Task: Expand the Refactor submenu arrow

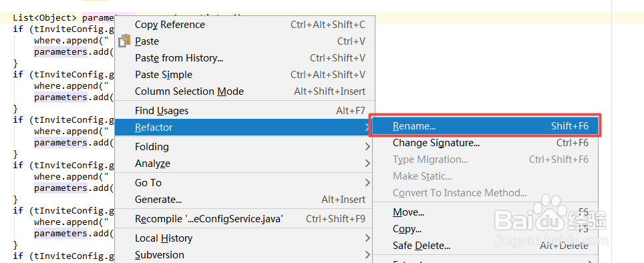Action: [367, 127]
